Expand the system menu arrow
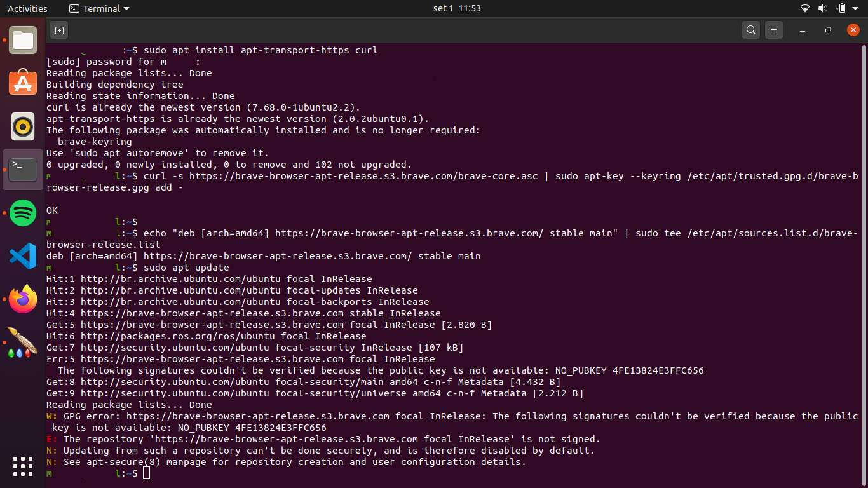The width and height of the screenshot is (868, 488). coord(855,8)
